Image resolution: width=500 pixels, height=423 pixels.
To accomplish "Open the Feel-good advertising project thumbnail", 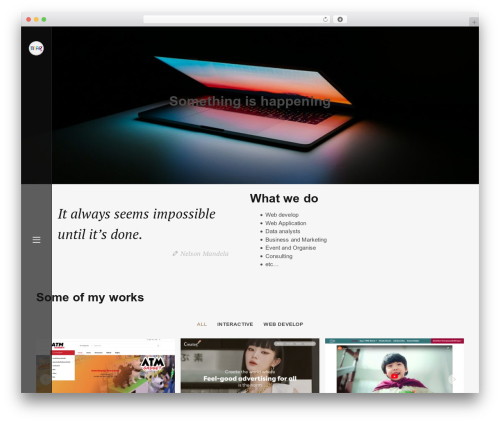I will [x=250, y=366].
